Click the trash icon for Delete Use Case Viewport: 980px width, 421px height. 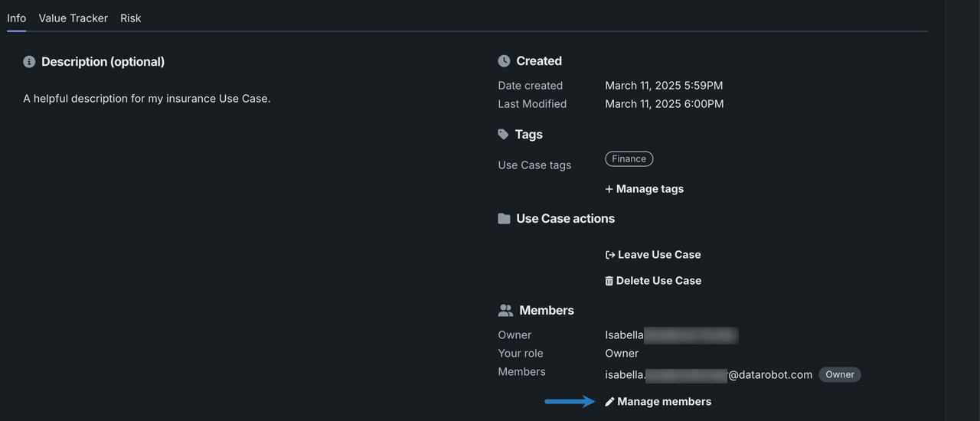pyautogui.click(x=609, y=281)
